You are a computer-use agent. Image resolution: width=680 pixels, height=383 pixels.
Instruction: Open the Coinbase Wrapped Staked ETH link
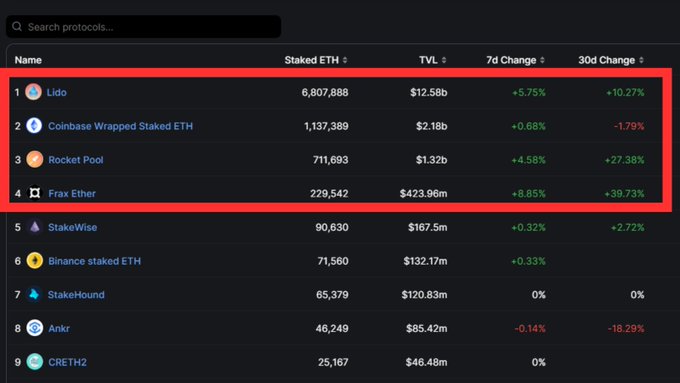121,126
